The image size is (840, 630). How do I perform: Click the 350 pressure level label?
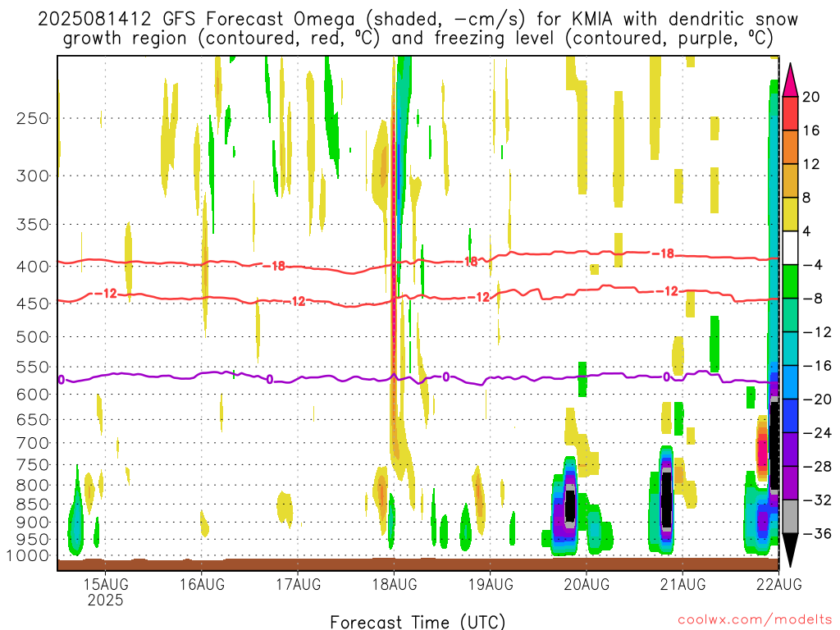pos(33,225)
